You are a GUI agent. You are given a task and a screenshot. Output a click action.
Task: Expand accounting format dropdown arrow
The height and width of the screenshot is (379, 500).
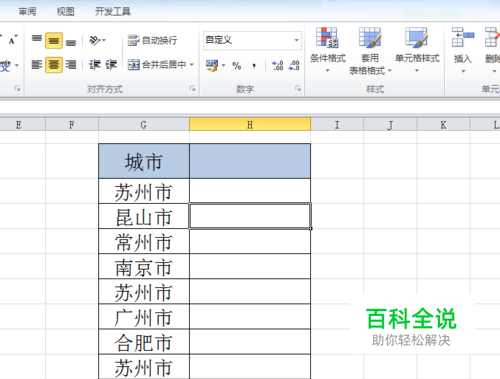point(223,65)
